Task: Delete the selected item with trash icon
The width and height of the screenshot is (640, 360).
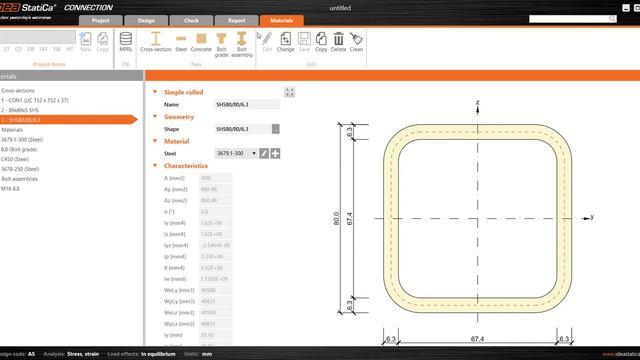Action: [338, 42]
